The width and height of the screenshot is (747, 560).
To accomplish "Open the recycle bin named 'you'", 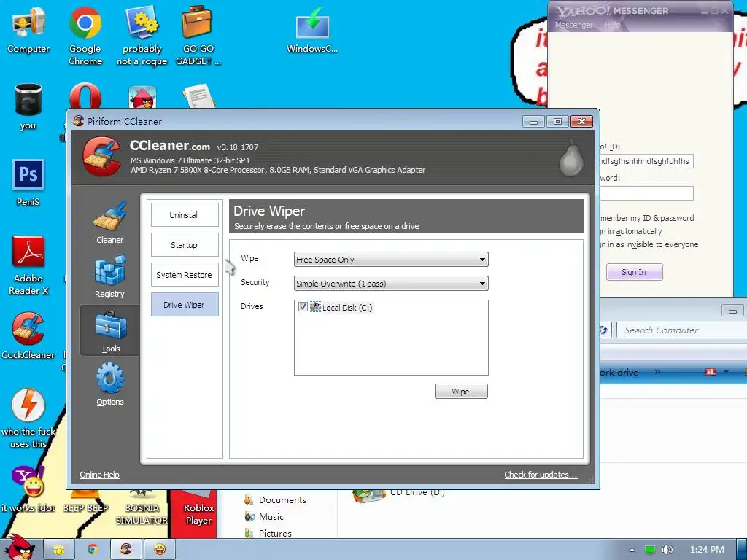I will pos(28,106).
